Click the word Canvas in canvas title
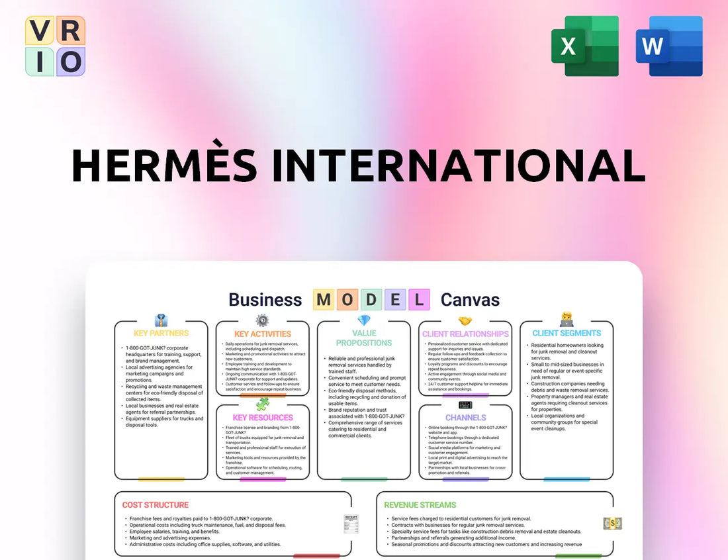This screenshot has height=560, width=728. click(x=470, y=300)
